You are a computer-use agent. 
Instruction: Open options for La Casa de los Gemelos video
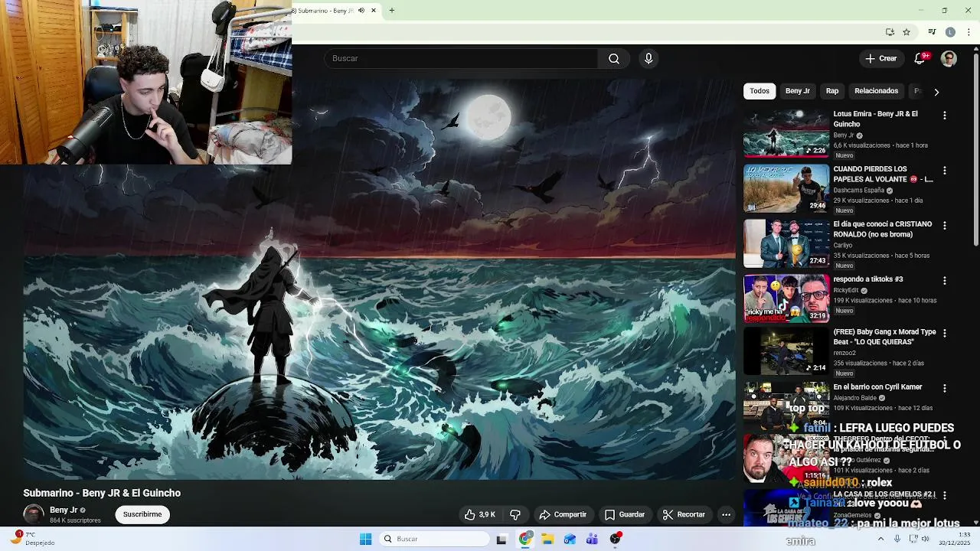point(944,495)
